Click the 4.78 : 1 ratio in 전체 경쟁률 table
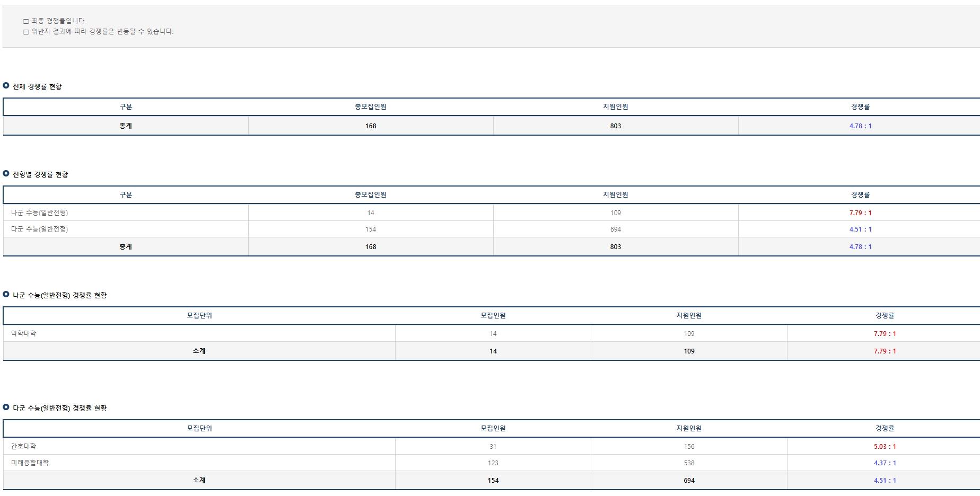 (860, 126)
